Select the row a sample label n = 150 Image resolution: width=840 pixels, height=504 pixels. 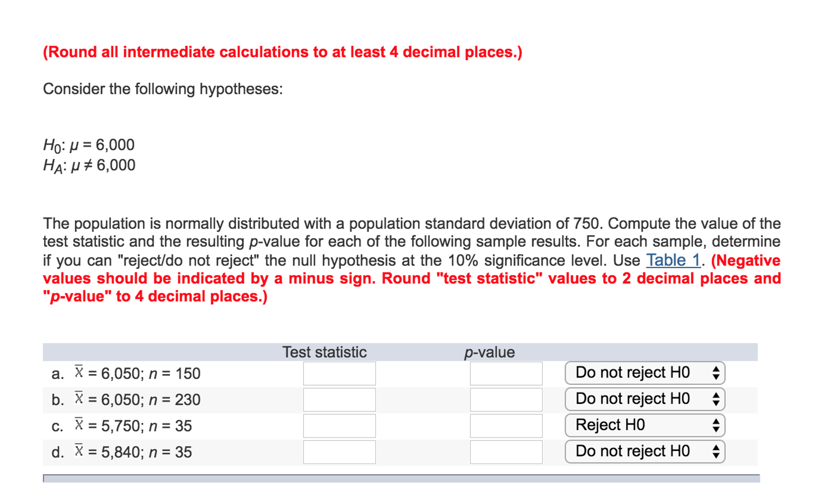point(174,373)
